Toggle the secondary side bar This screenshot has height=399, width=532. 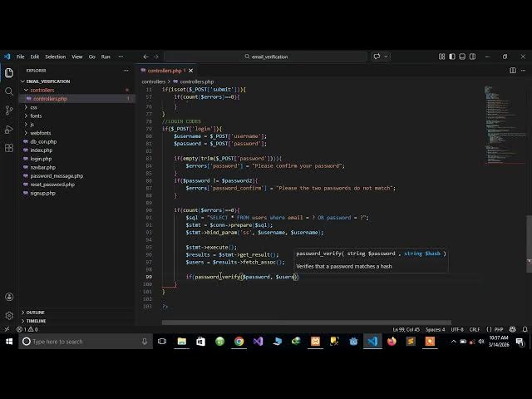472,57
